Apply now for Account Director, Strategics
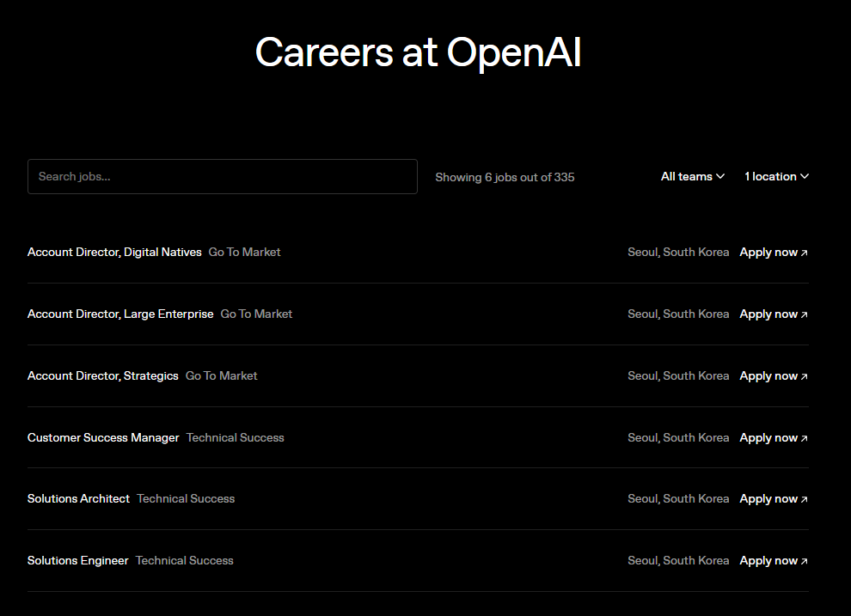The height and width of the screenshot is (616, 851). [774, 375]
